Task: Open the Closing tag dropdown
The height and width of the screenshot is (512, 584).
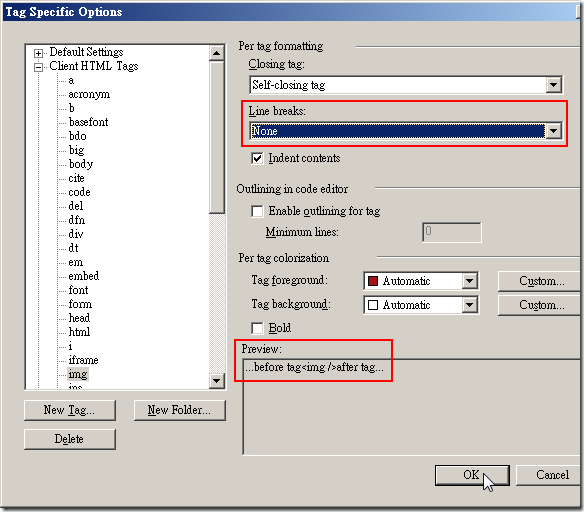Action: (x=553, y=85)
